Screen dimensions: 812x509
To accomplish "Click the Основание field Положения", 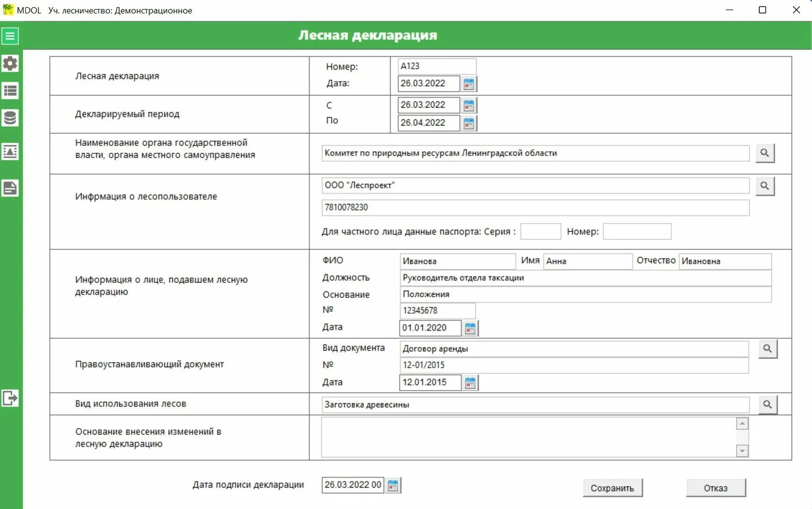I will pos(586,294).
